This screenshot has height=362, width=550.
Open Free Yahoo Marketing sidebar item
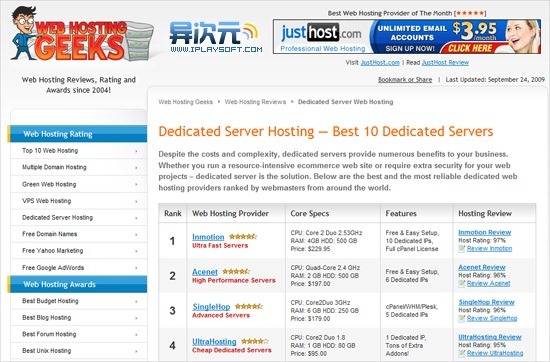[x=79, y=251]
